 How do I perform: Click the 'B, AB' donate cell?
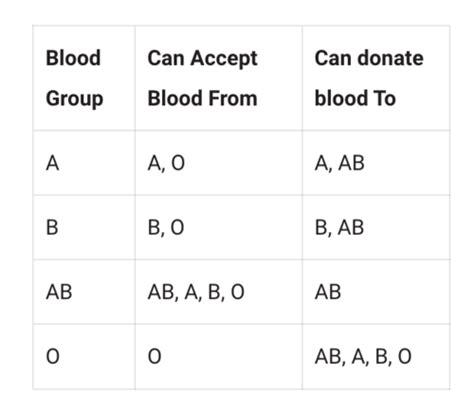[x=376, y=227]
